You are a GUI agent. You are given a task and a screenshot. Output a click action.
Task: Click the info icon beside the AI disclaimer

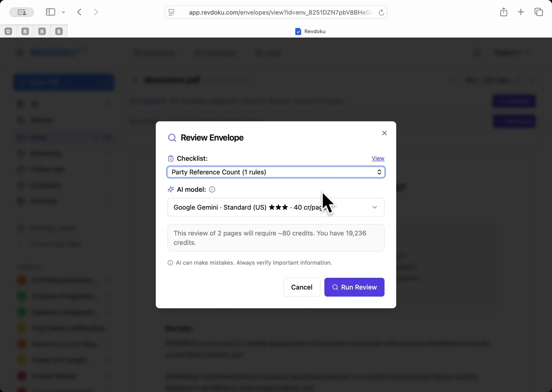[x=170, y=263]
